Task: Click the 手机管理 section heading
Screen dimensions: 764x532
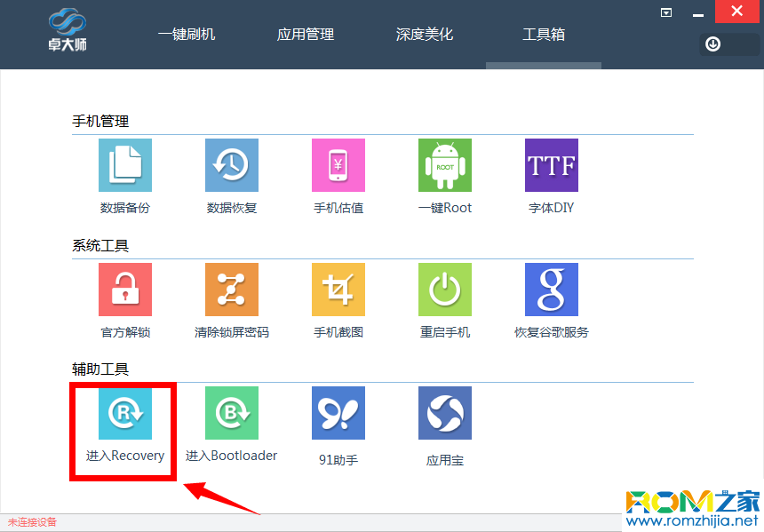Action: (100, 121)
